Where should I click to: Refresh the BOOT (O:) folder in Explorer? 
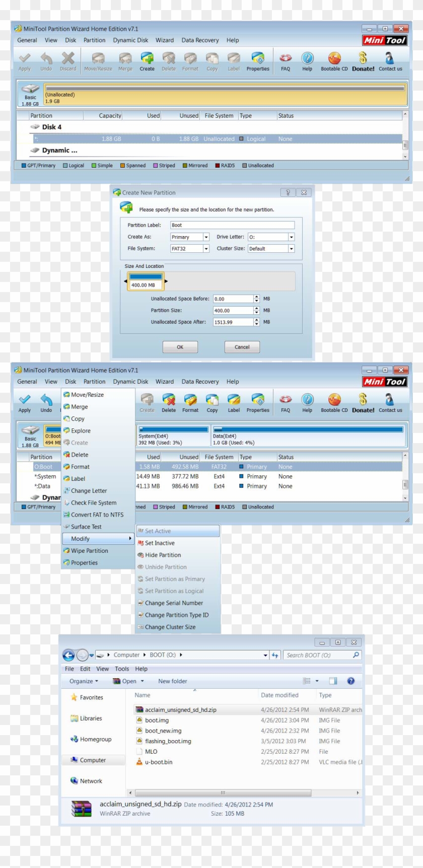pyautogui.click(x=275, y=655)
